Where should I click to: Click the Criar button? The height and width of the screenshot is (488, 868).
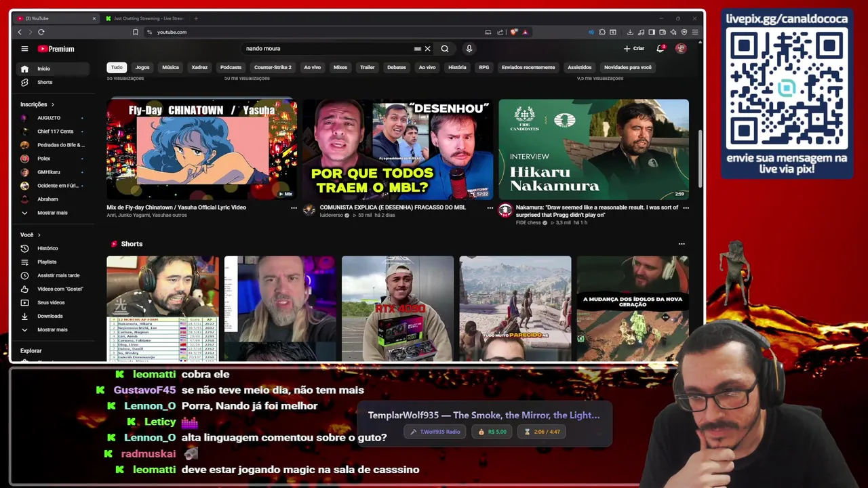pos(634,49)
